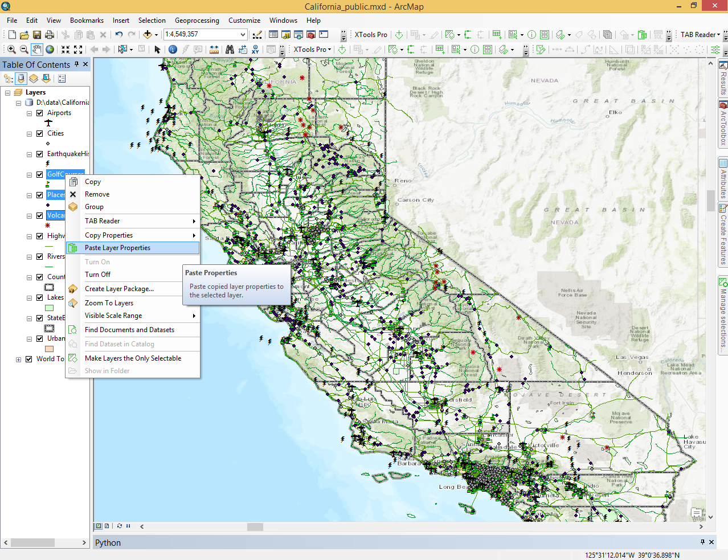Viewport: 728px width, 560px height.
Task: Toggle the Highways layer checkbox
Action: [39, 236]
